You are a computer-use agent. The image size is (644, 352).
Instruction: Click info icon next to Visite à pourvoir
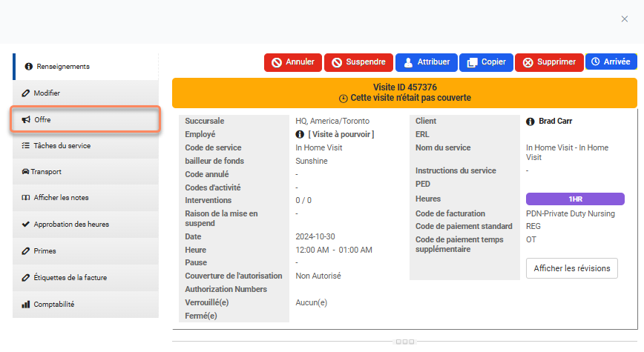(x=300, y=135)
